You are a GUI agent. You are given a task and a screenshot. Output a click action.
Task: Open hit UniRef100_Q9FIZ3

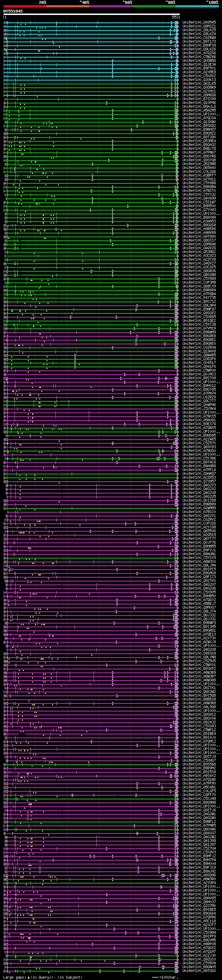click(x=199, y=577)
